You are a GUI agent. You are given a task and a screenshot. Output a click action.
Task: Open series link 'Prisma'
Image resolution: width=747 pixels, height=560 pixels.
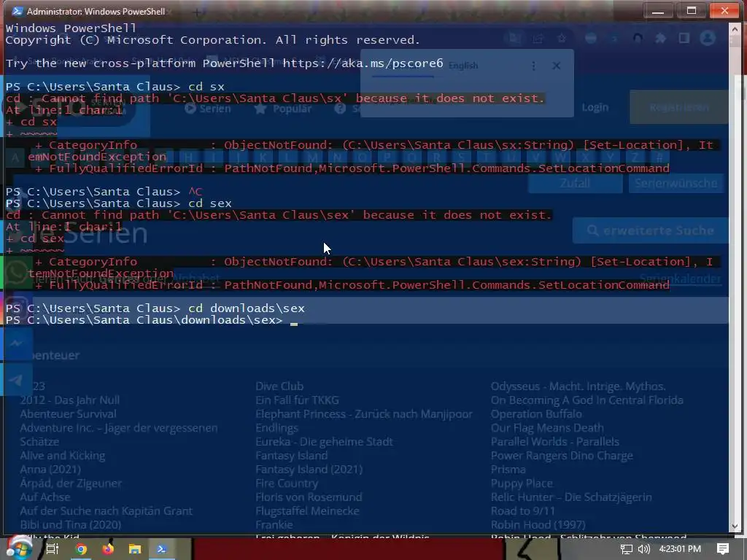click(x=508, y=470)
